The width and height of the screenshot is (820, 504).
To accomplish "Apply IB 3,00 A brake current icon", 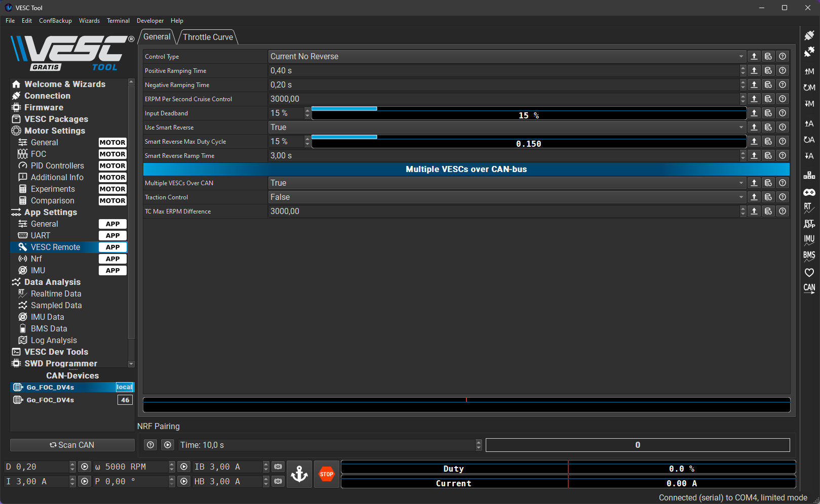I will tap(278, 467).
